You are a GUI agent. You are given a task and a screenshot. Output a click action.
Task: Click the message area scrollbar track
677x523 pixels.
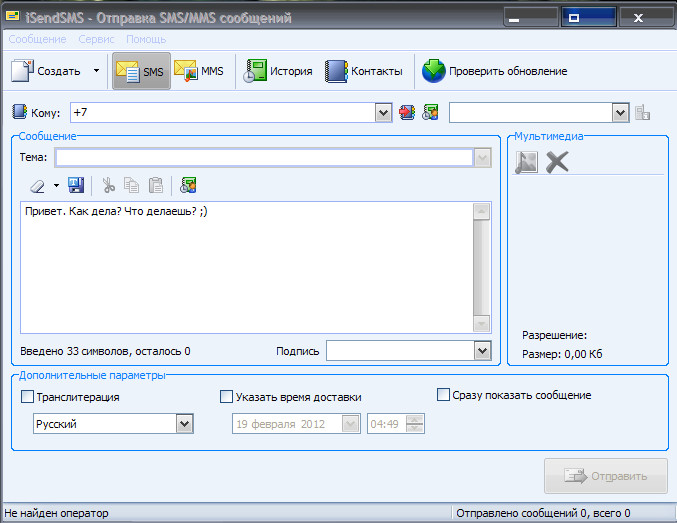point(481,268)
